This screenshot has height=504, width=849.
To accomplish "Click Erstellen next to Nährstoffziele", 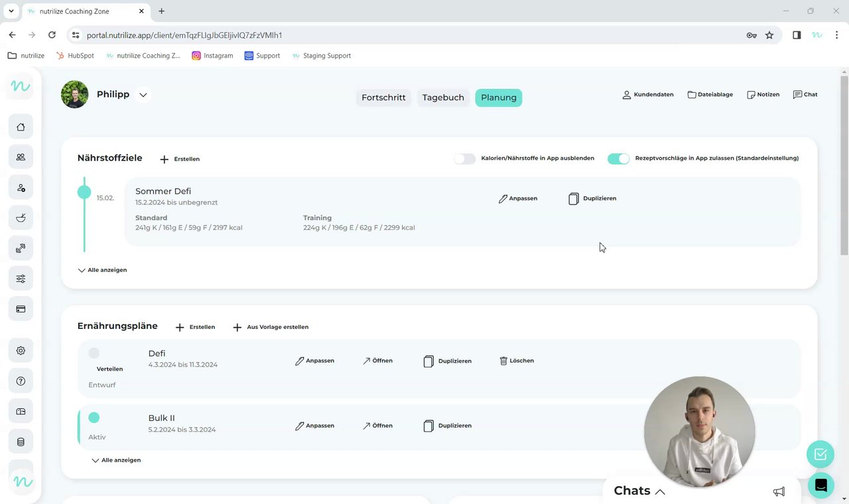I will click(x=180, y=159).
